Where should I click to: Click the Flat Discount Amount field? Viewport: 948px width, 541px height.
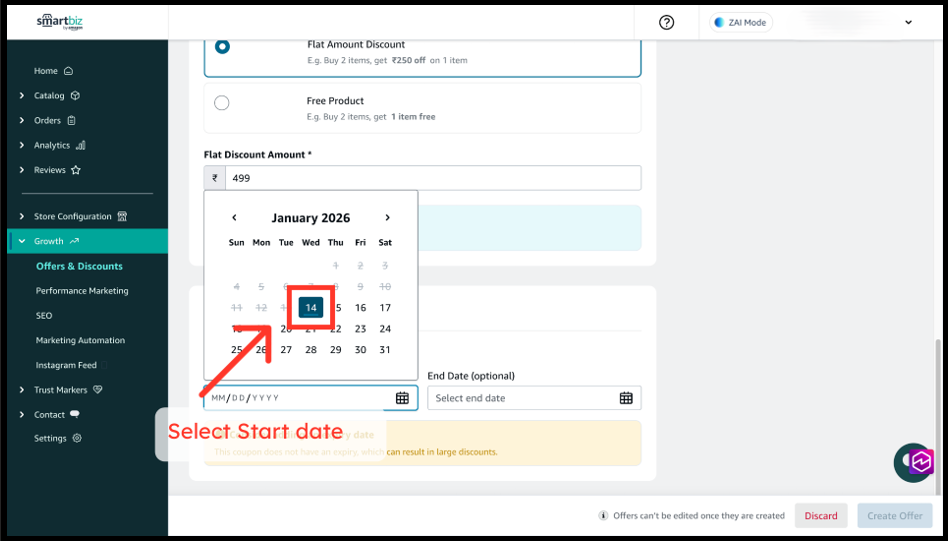pyautogui.click(x=432, y=178)
